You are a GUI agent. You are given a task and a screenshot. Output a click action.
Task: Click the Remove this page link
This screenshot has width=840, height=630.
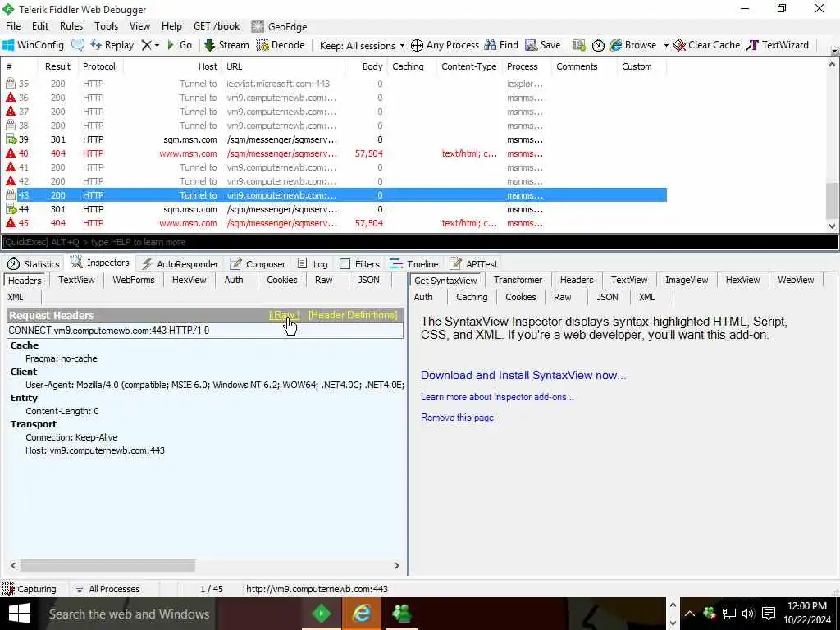pos(457,418)
